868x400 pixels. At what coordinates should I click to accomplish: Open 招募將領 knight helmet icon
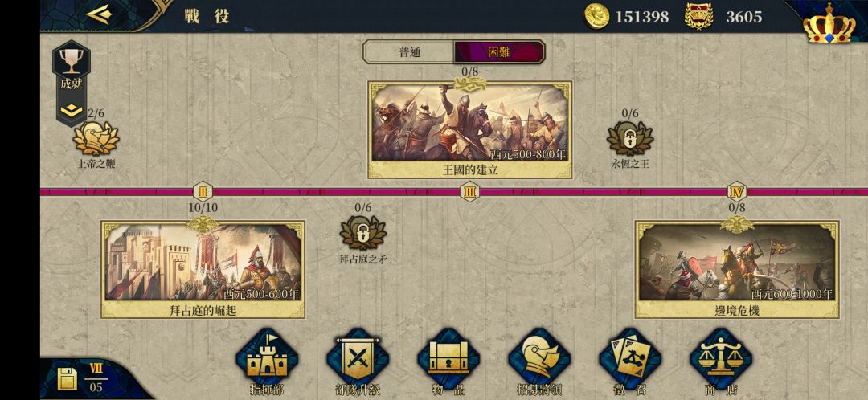click(x=539, y=358)
